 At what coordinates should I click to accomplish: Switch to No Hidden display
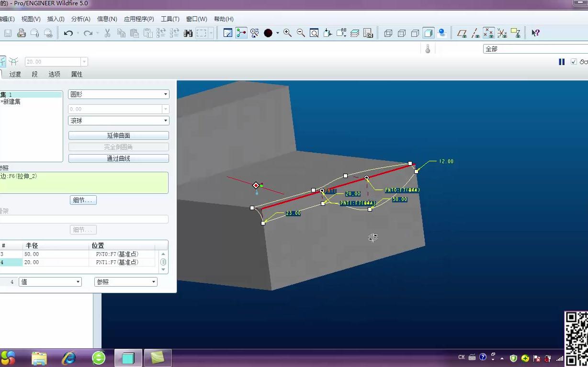[415, 33]
